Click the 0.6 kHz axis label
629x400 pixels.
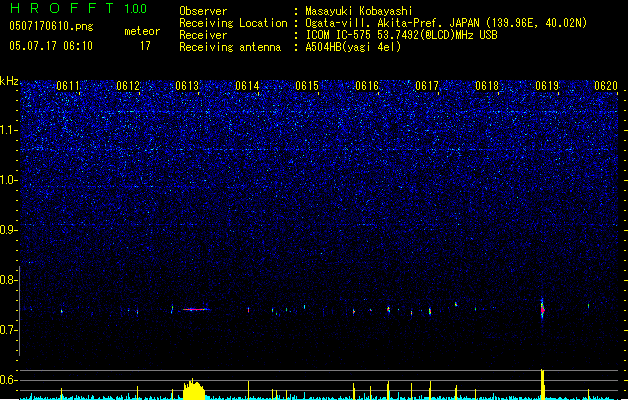[x=9, y=380]
